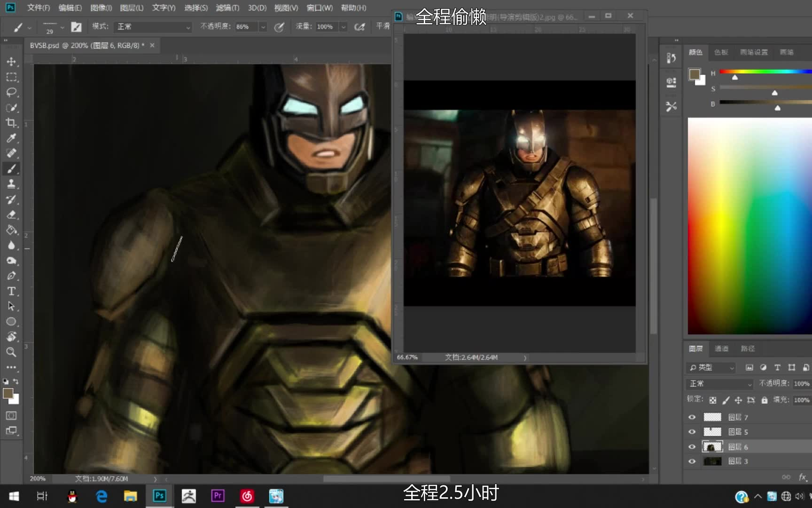Select the Pen tool
Image resolution: width=812 pixels, height=508 pixels.
click(11, 276)
